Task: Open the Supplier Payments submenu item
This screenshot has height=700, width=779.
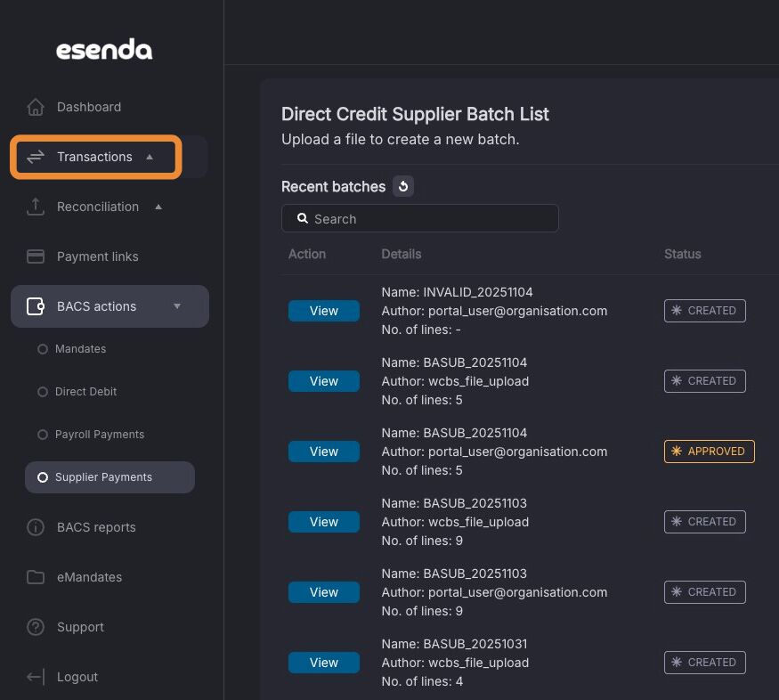Action: pyautogui.click(x=110, y=477)
